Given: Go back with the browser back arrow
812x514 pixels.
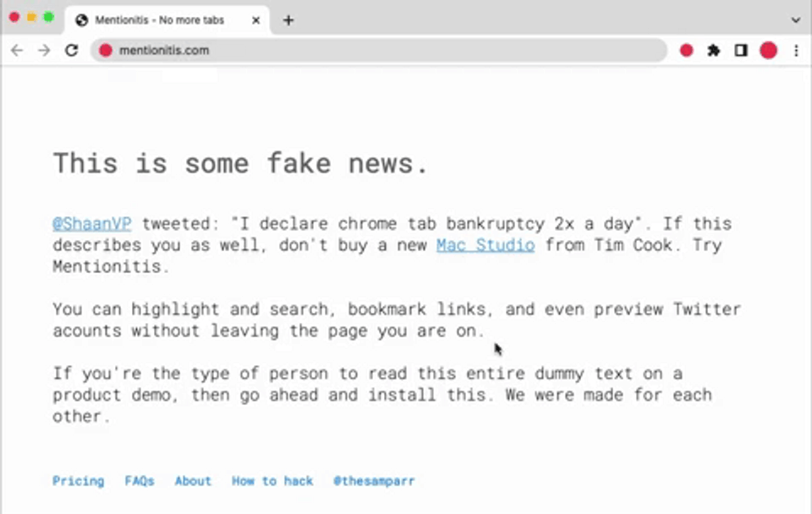Looking at the screenshot, I should click(17, 50).
